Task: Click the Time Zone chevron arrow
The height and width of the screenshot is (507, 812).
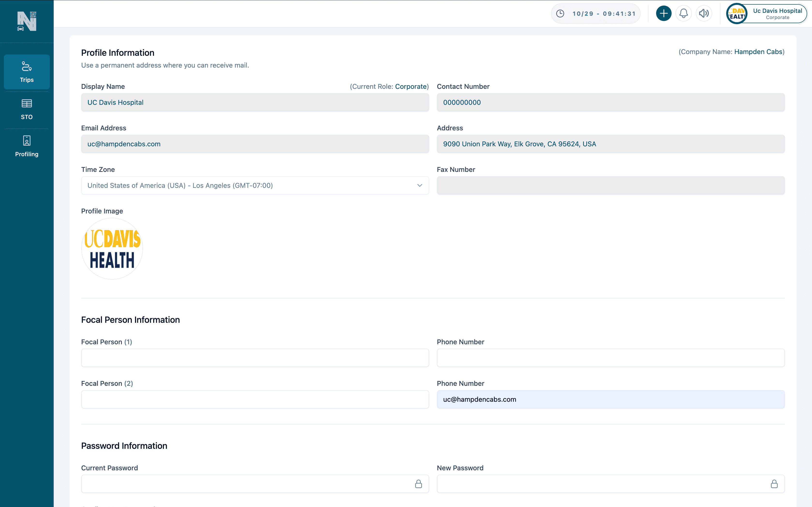Action: (420, 185)
